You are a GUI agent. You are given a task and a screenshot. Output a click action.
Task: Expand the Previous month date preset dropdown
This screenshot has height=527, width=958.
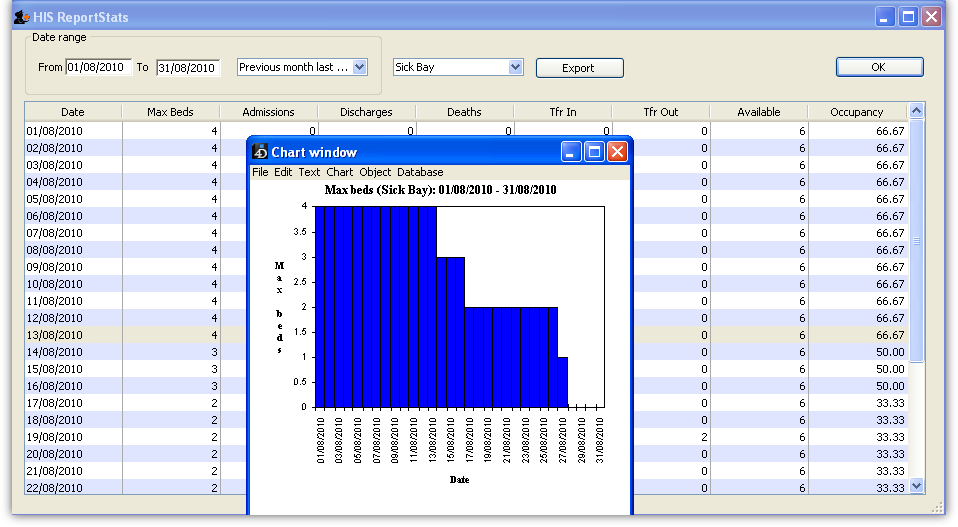[360, 67]
